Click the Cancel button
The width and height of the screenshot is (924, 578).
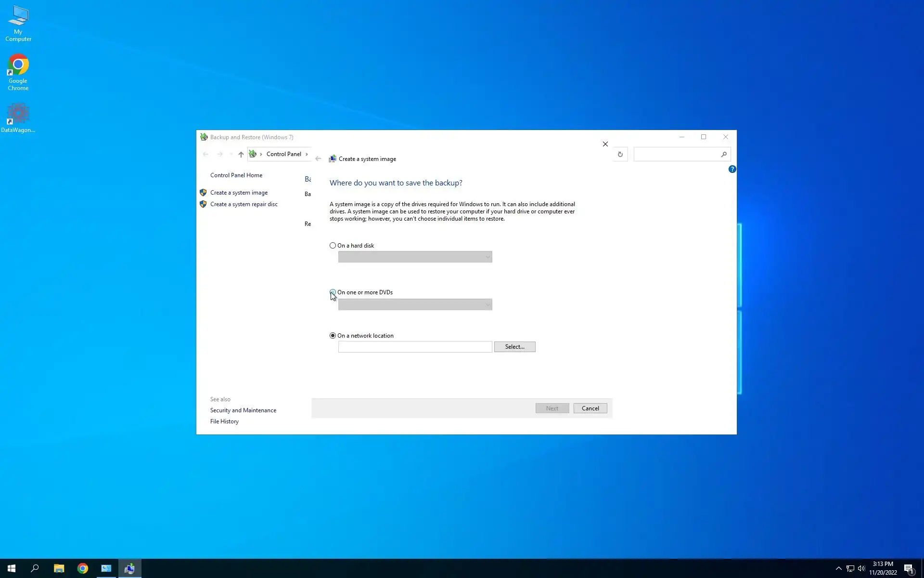pos(590,408)
